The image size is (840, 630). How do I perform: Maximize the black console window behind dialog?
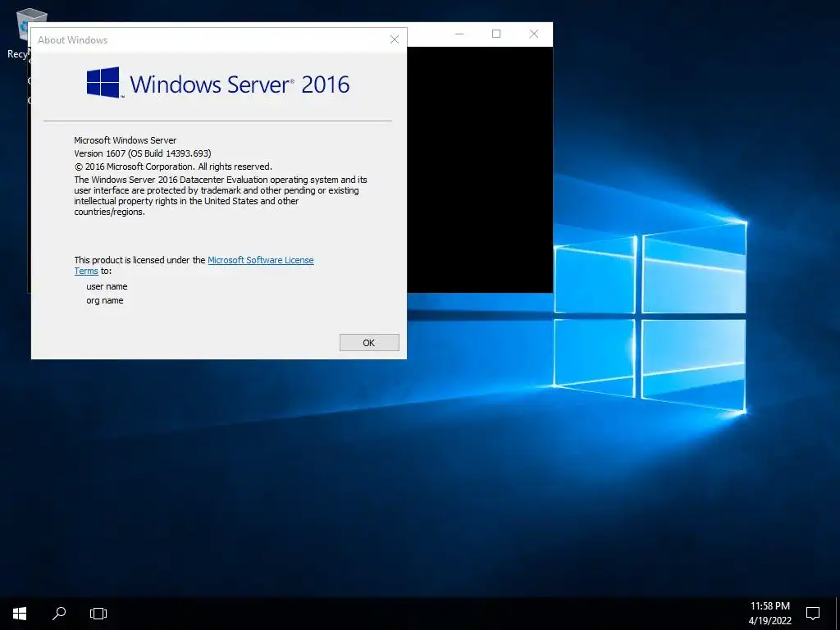[x=496, y=34]
